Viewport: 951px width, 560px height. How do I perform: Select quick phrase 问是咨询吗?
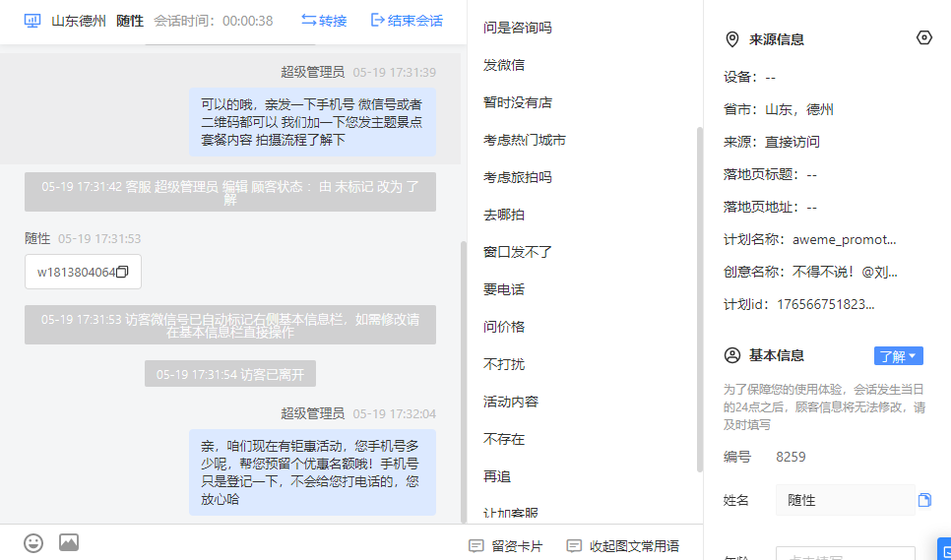[x=518, y=28]
